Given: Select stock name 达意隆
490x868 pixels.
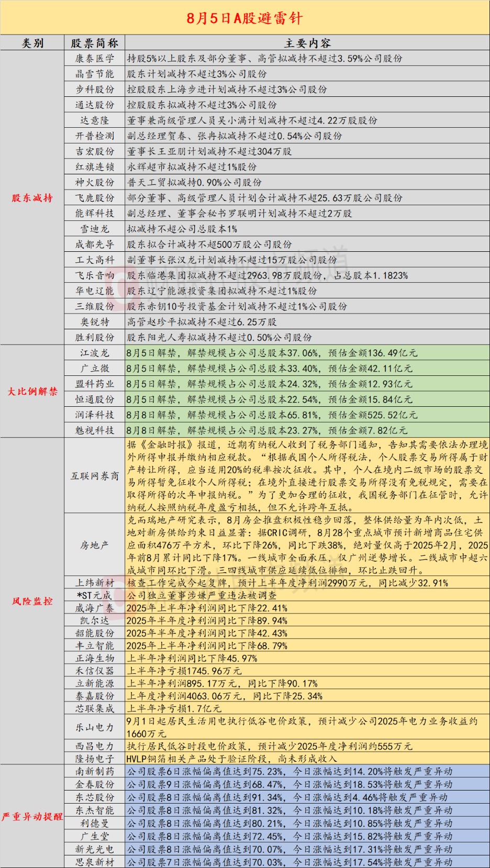Looking at the screenshot, I should point(95,120).
